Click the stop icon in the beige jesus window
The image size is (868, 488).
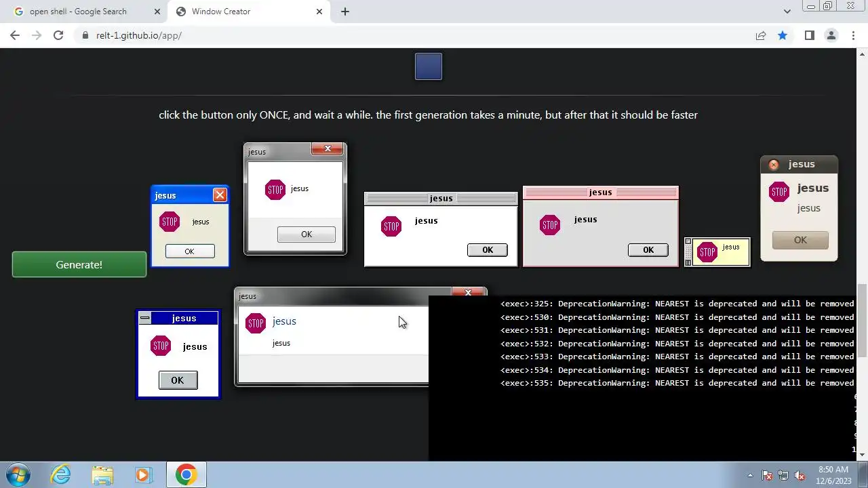click(779, 192)
